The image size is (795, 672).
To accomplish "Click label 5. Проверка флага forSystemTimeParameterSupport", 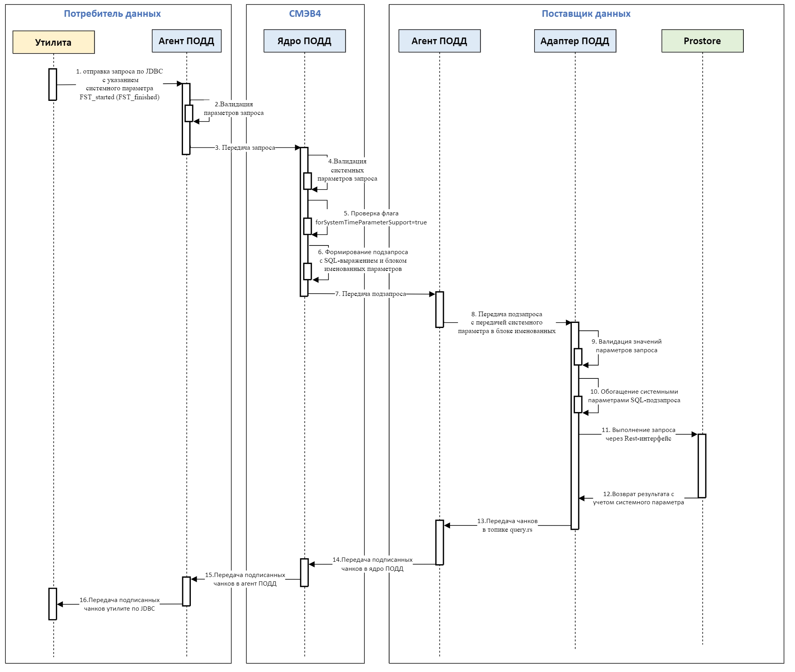I will [371, 218].
